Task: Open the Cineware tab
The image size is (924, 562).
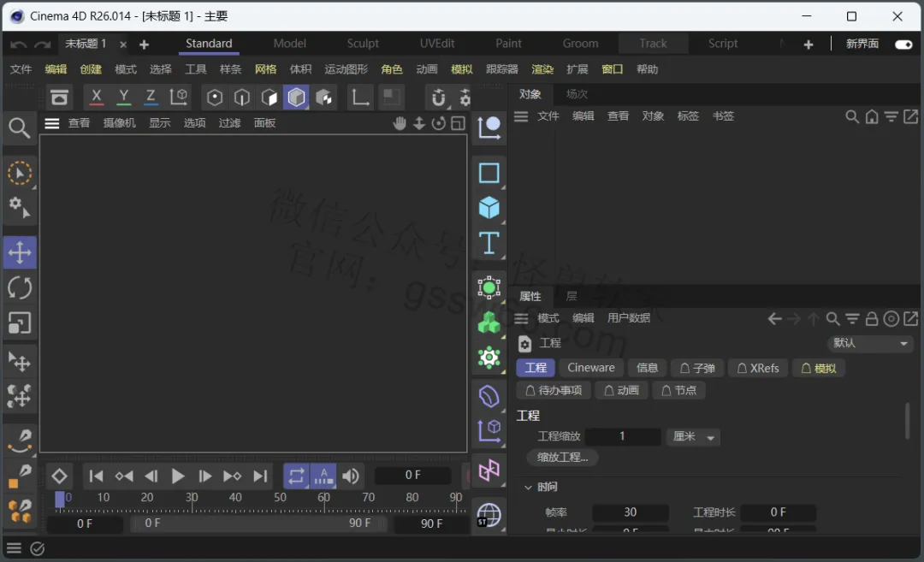Action: point(591,368)
